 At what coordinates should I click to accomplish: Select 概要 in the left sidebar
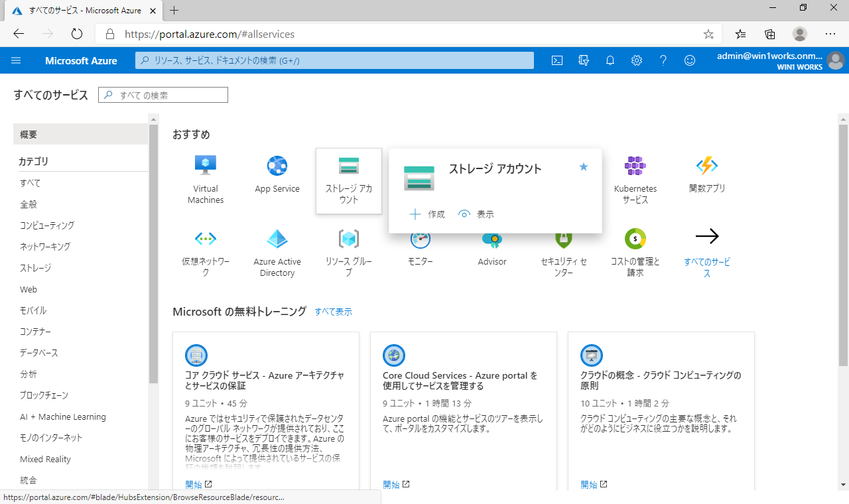point(81,134)
